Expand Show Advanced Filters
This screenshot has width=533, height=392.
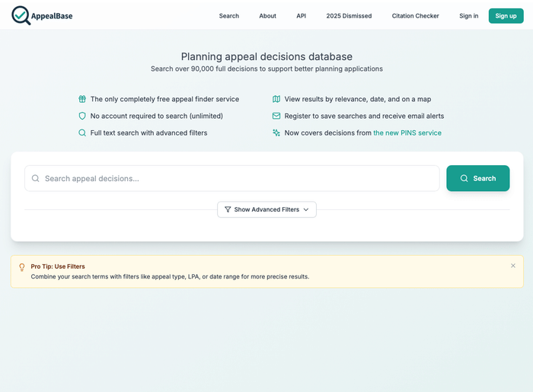266,209
